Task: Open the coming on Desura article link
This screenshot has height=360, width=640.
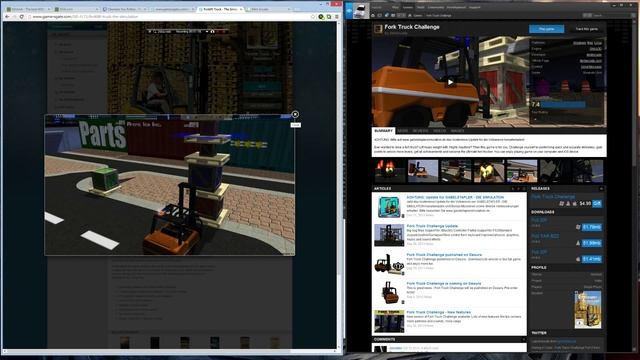Action: pyautogui.click(x=444, y=283)
